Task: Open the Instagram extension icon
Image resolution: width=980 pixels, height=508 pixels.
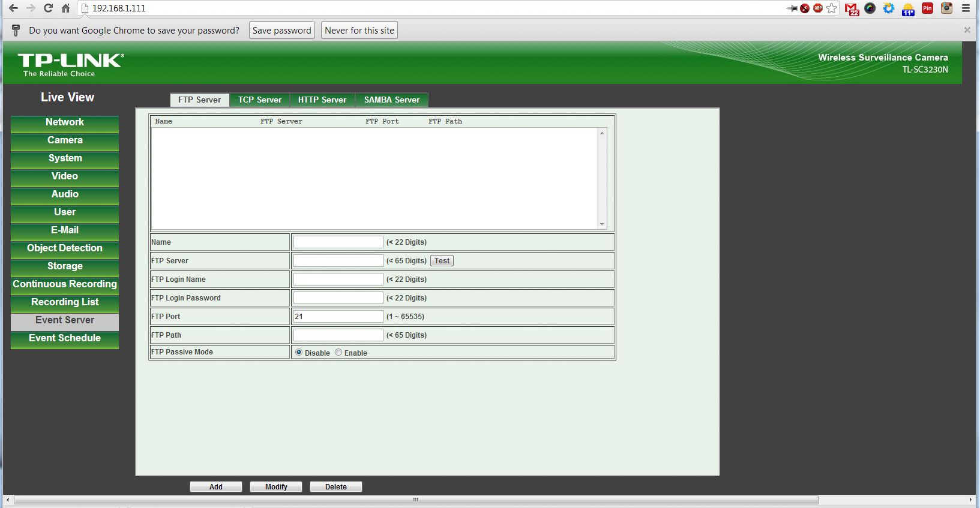Action: tap(946, 8)
